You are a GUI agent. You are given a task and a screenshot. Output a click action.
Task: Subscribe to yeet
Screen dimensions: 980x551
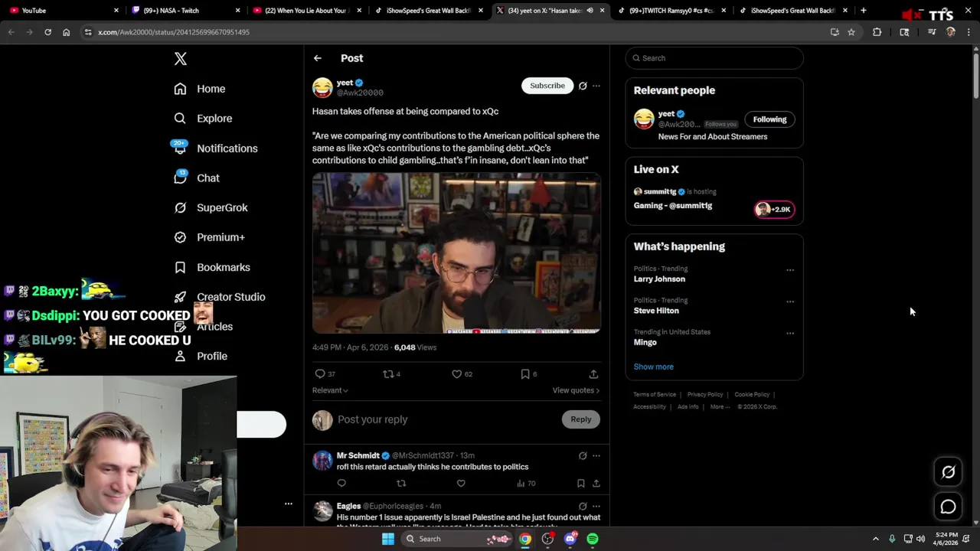click(547, 86)
